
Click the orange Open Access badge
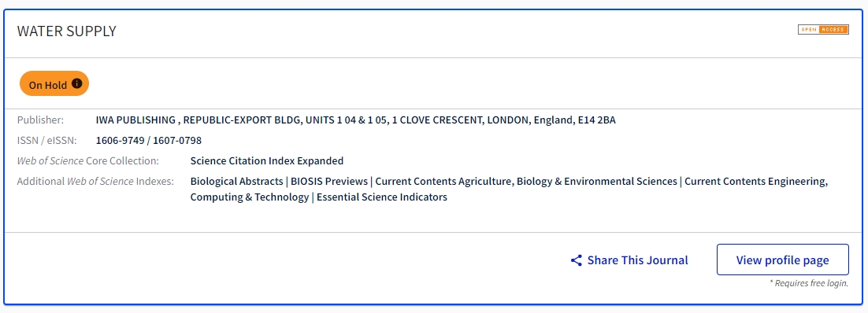(x=823, y=29)
